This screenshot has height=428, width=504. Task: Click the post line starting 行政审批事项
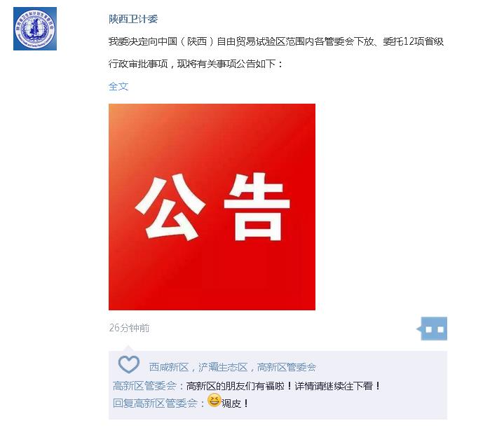coord(196,64)
